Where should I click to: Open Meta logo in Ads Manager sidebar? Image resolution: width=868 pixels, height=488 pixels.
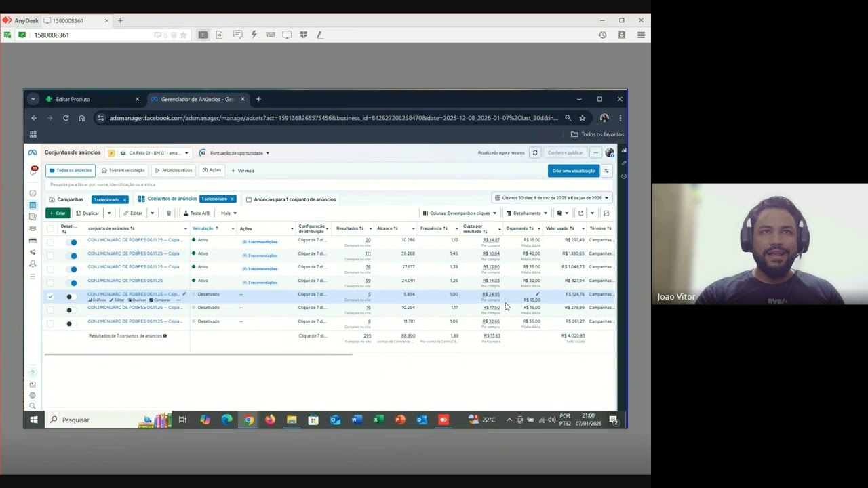click(33, 152)
